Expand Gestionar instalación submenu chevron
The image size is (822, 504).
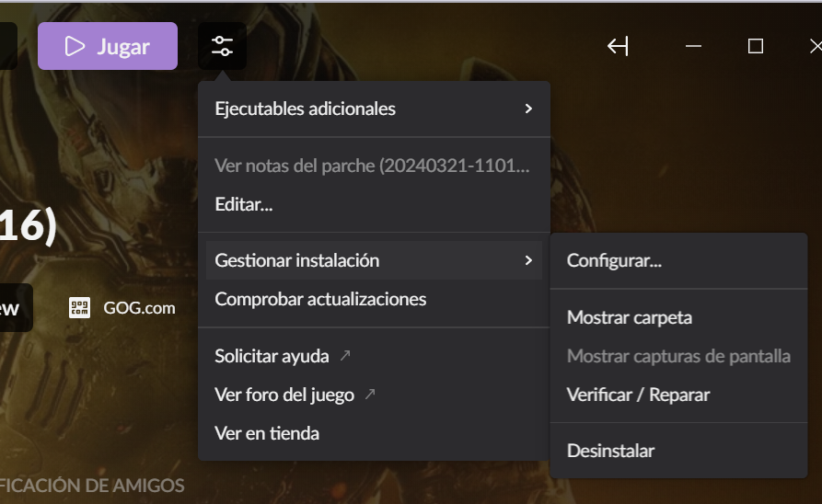point(528,260)
